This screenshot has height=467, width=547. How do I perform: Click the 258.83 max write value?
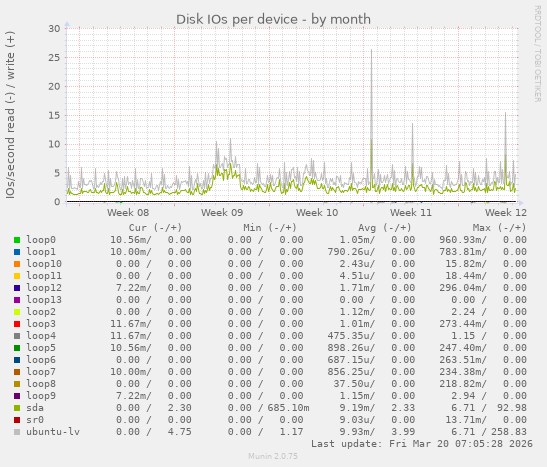point(509,432)
